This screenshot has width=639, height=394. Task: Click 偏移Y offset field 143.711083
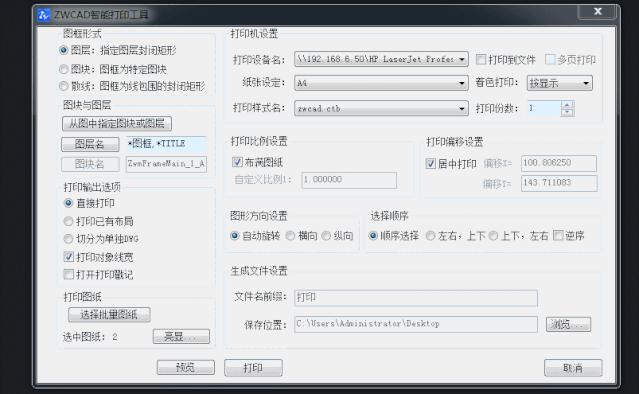pos(559,183)
